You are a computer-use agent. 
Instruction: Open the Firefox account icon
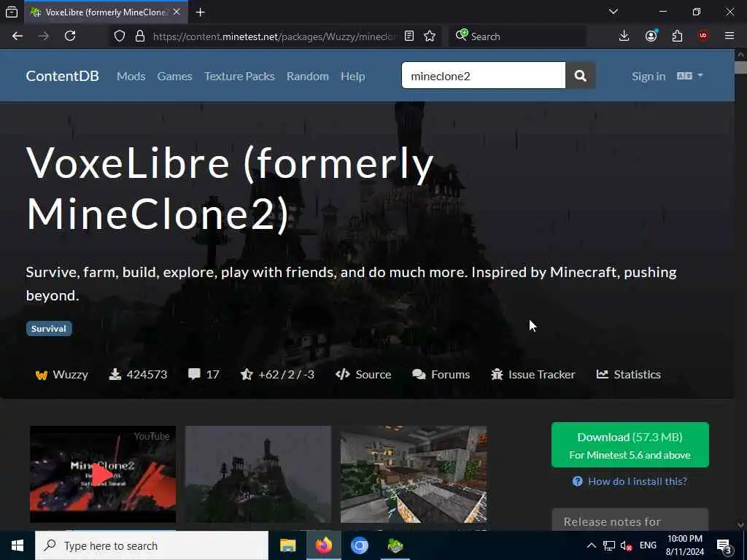click(651, 36)
